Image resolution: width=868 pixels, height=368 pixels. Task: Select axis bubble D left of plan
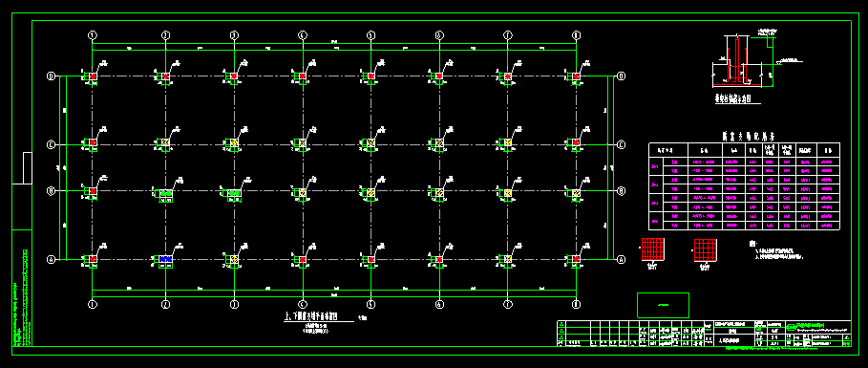(x=52, y=76)
